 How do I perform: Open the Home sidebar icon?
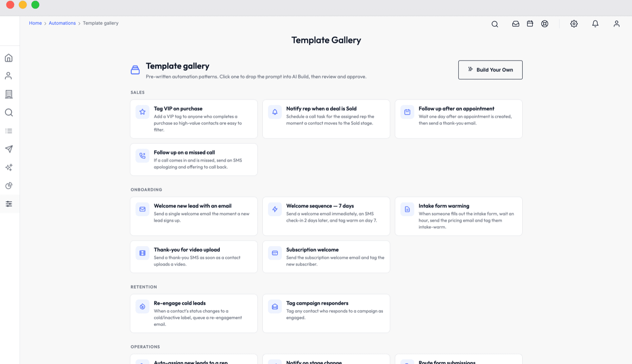coord(9,58)
